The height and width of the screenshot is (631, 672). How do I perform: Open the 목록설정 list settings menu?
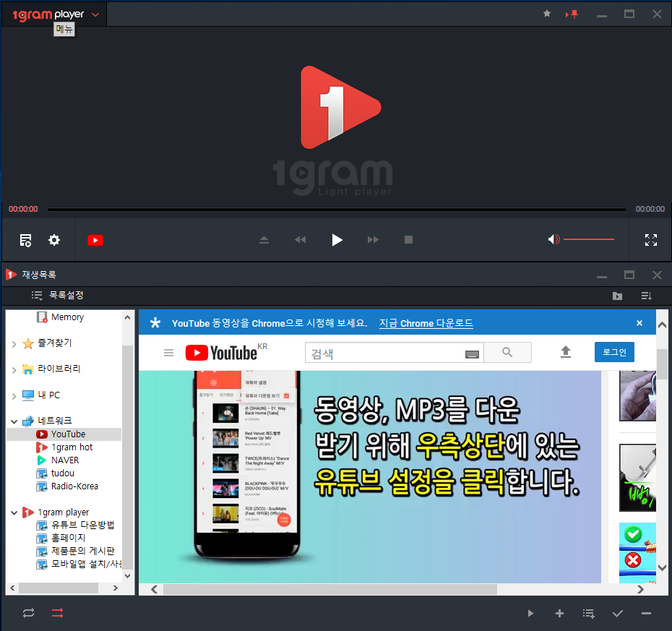pos(57,295)
